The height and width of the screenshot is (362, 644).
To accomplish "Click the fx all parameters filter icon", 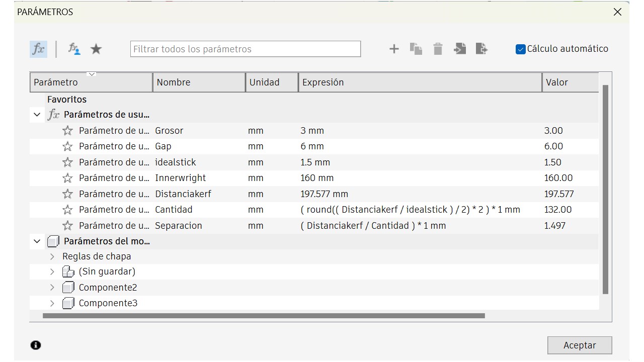I will coord(38,49).
